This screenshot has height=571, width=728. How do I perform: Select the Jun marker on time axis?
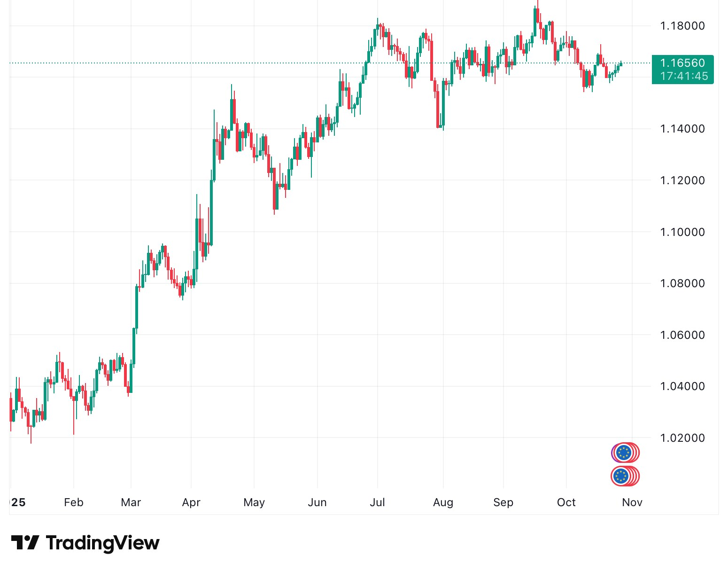coord(317,502)
